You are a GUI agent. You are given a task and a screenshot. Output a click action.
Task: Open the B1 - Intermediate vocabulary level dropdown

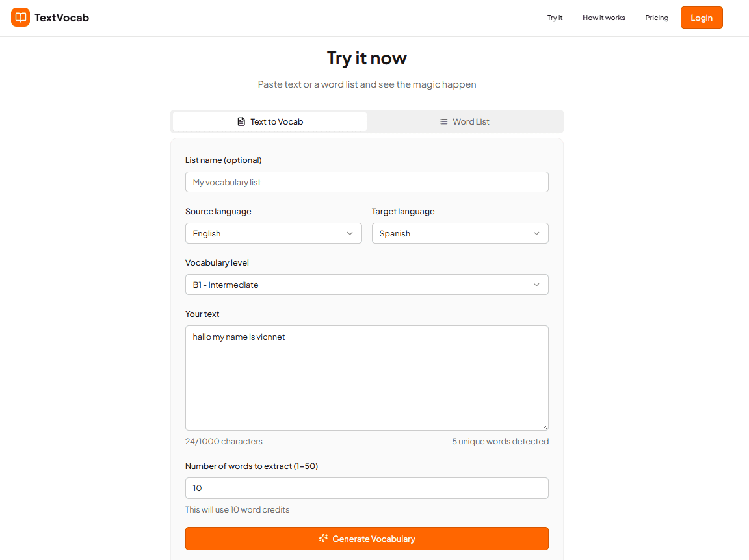pyautogui.click(x=367, y=285)
